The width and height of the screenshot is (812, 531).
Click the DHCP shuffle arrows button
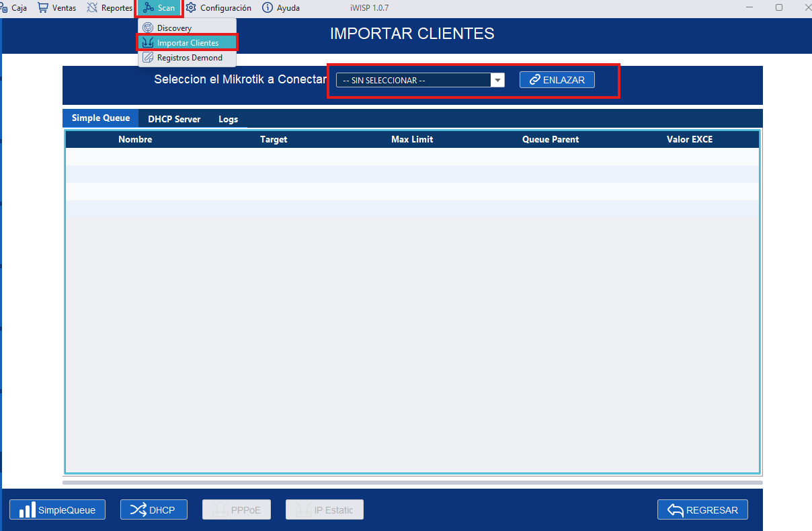click(x=153, y=510)
